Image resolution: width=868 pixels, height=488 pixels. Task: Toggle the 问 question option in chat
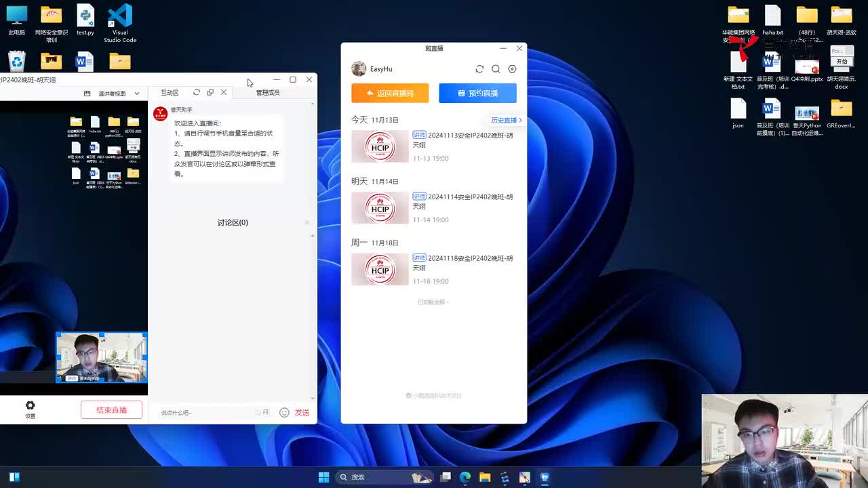tap(262, 412)
